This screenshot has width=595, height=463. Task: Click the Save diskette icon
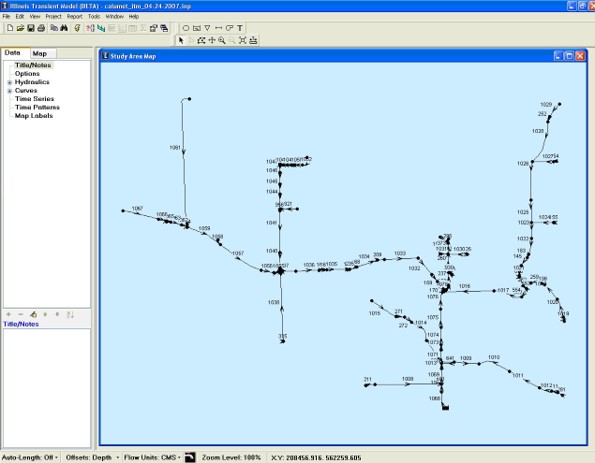[31, 28]
